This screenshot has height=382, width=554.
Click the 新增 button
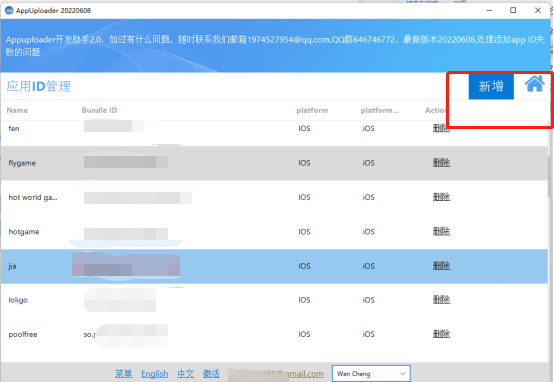click(491, 87)
